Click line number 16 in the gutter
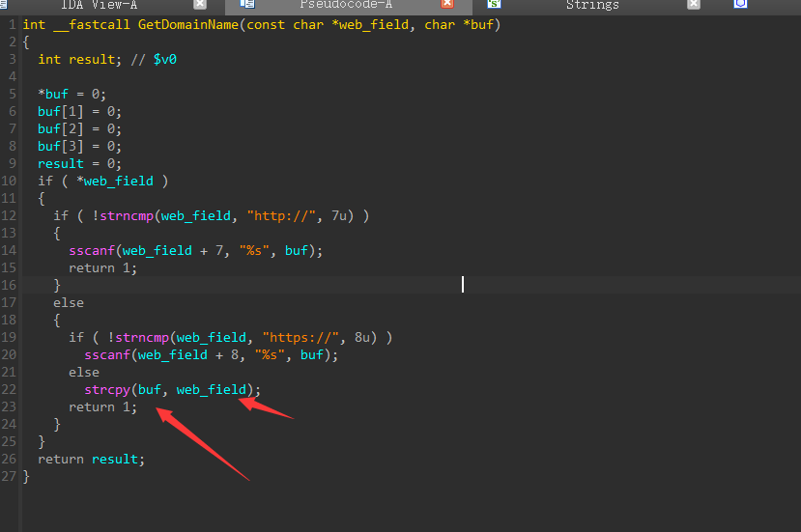Screen dimensions: 801x532 [10, 285]
